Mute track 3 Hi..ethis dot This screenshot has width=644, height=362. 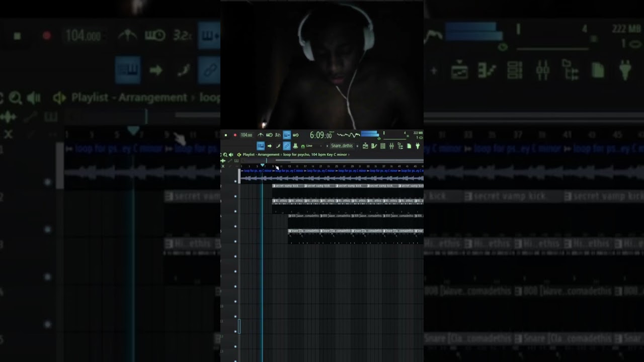pyautogui.click(x=235, y=211)
